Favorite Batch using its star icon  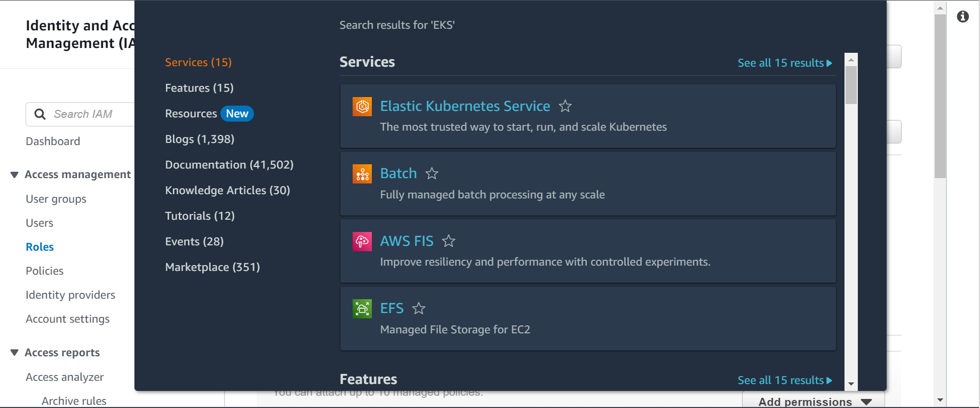click(x=432, y=173)
